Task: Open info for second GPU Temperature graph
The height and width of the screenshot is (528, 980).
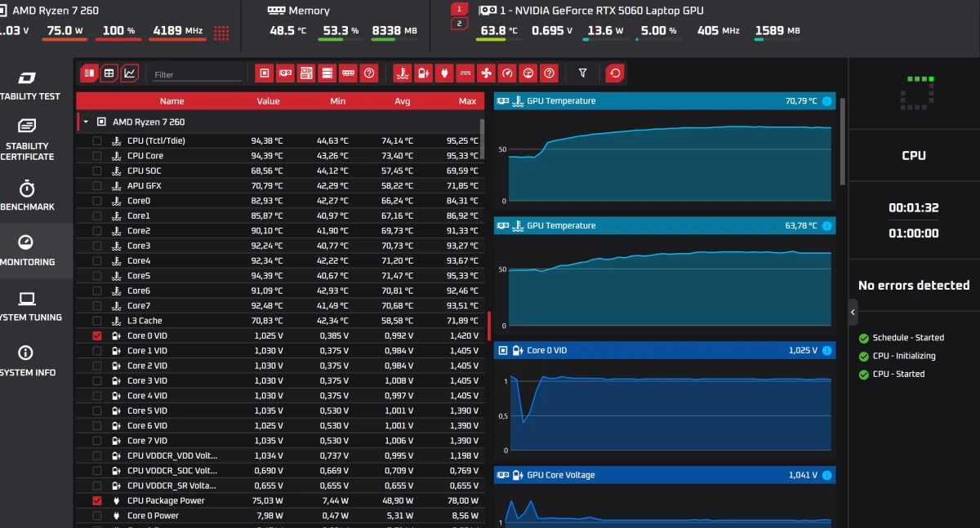Action: coord(826,226)
